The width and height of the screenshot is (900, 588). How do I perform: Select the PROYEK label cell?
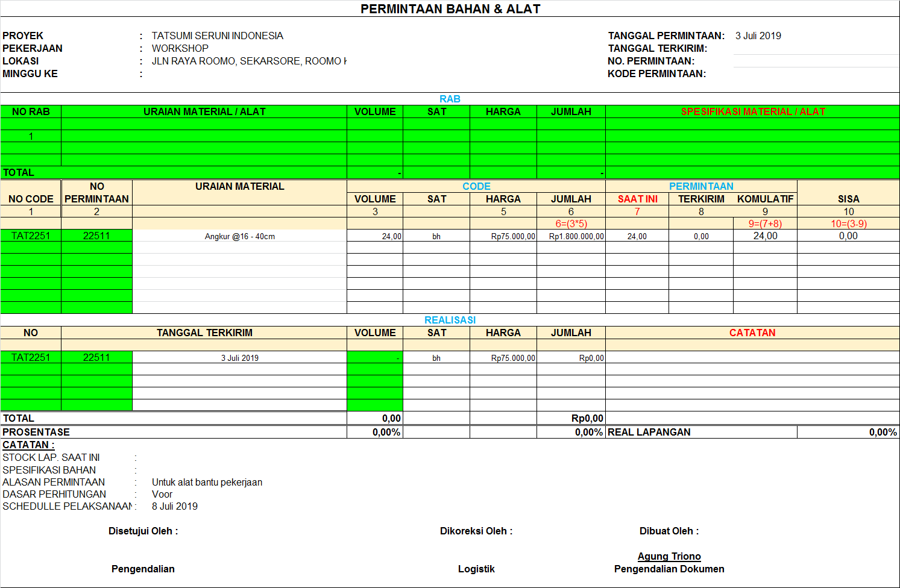[x=23, y=36]
